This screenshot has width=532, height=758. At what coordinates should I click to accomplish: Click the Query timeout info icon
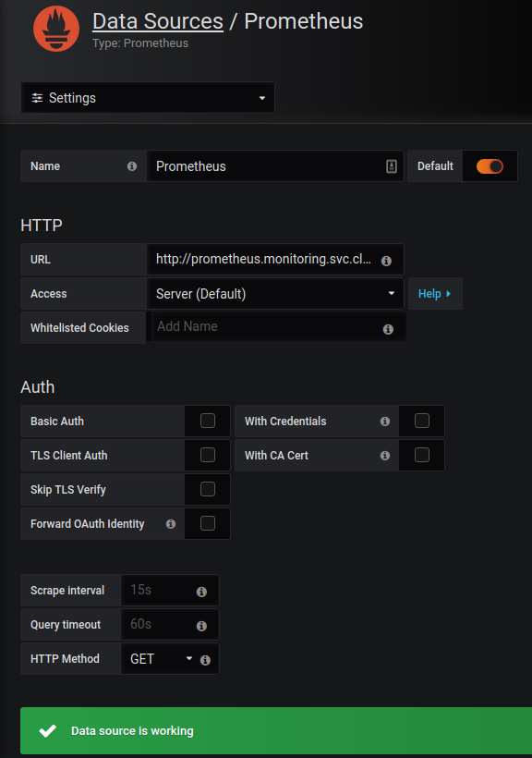(x=201, y=626)
